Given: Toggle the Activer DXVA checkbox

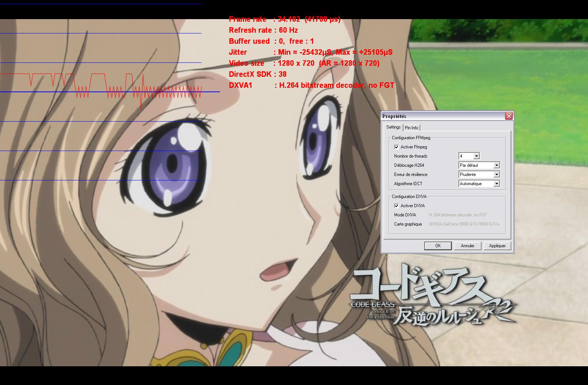Looking at the screenshot, I should tap(396, 206).
